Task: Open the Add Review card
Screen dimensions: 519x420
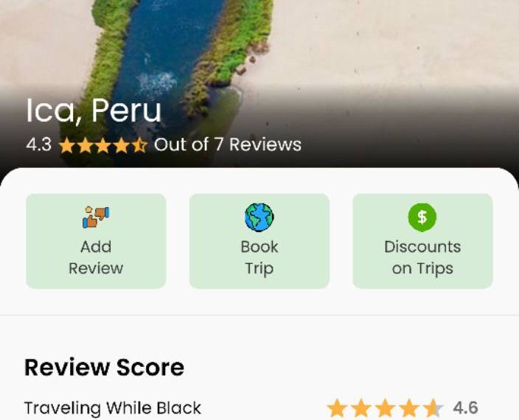Action: pyautogui.click(x=96, y=241)
